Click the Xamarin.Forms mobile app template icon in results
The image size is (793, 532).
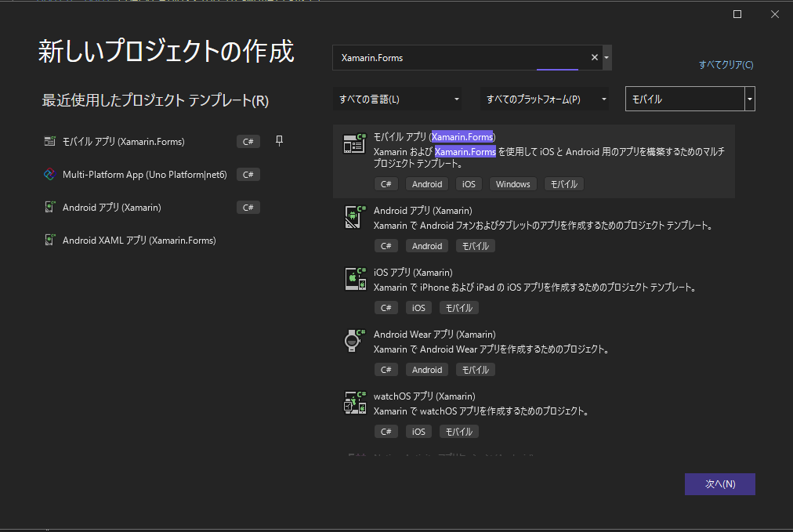(354, 143)
